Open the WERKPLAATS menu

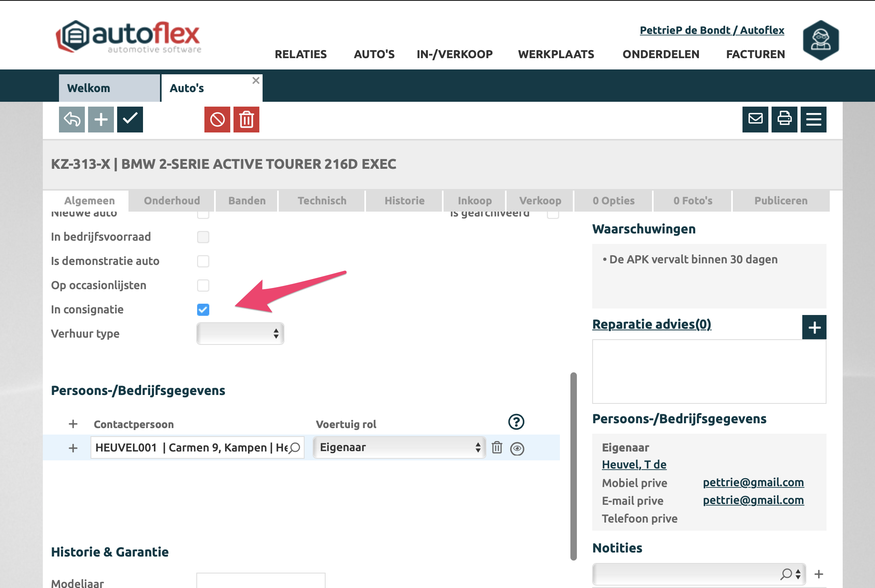(x=556, y=54)
